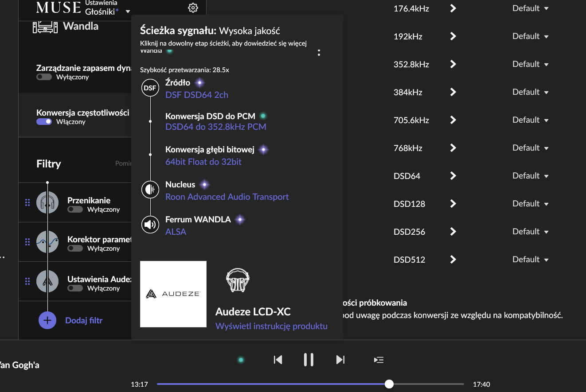Open the Default dropdown for 176.4kHz
The width and height of the screenshot is (586, 392).
coord(531,8)
